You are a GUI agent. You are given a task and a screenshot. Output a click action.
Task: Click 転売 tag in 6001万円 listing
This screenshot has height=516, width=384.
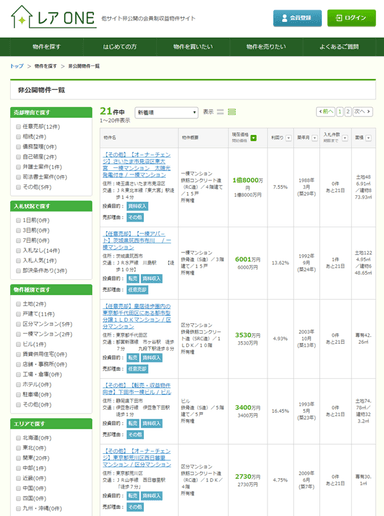(133, 279)
